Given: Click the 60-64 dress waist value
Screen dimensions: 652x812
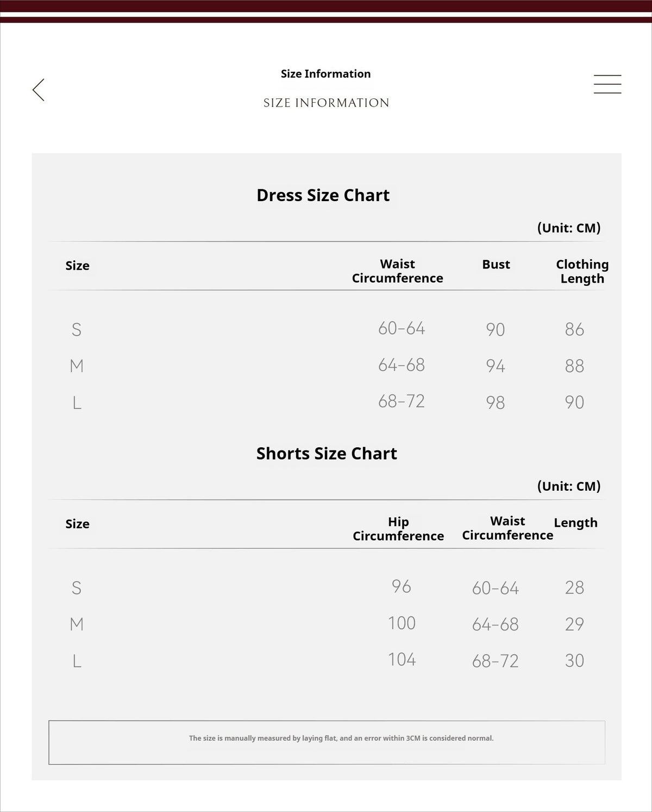Looking at the screenshot, I should [x=402, y=328].
